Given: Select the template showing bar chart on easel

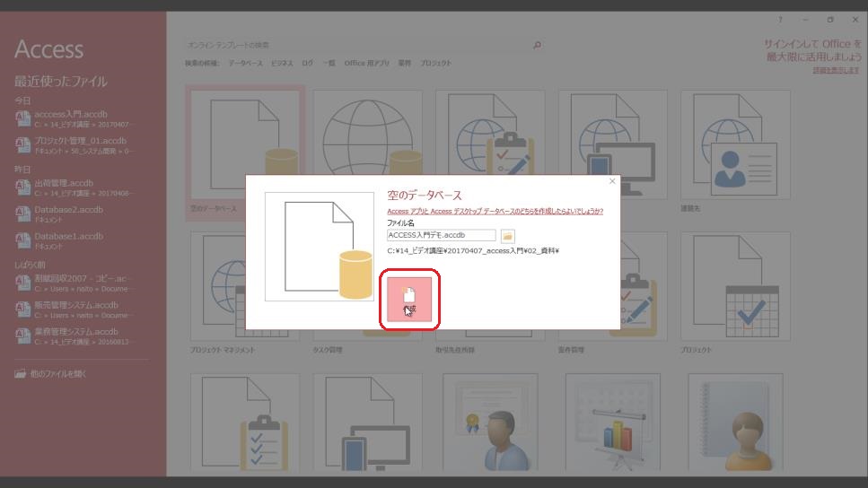Looking at the screenshot, I should point(613,423).
